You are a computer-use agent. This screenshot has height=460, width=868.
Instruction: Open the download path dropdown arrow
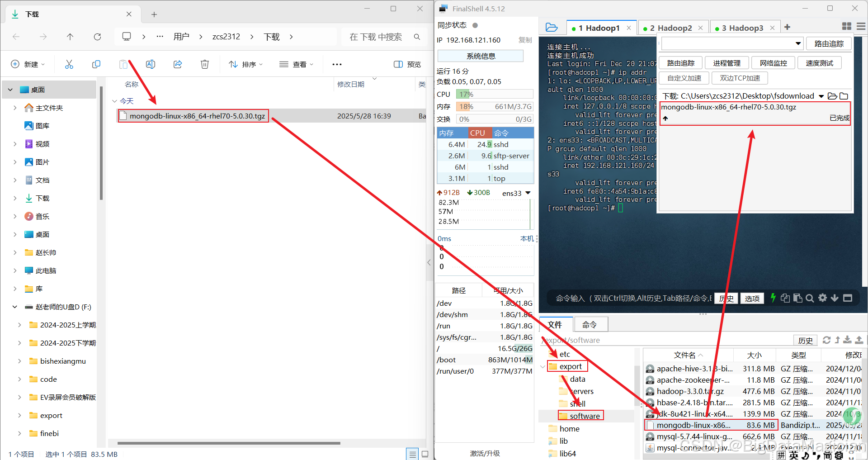pos(821,96)
